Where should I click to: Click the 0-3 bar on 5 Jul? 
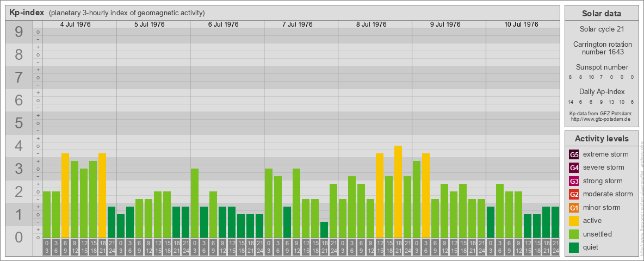[121, 226]
